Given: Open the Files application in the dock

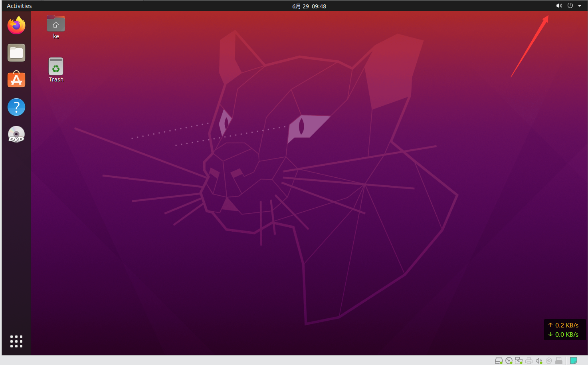Looking at the screenshot, I should click(x=16, y=52).
